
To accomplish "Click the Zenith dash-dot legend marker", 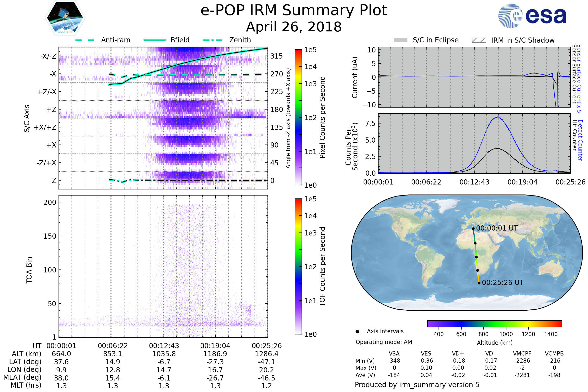I will click(212, 40).
